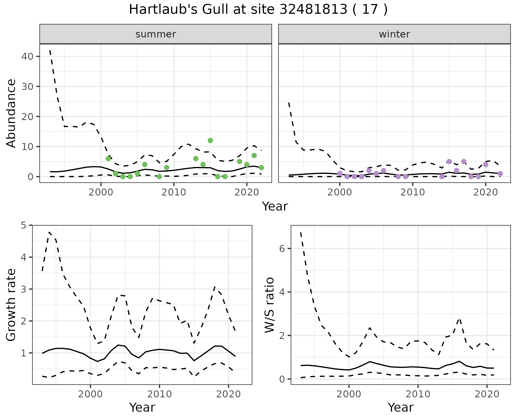The width and height of the screenshot is (517, 420).
Task: Click the Year label below Growth rate plot
Action: [x=142, y=408]
